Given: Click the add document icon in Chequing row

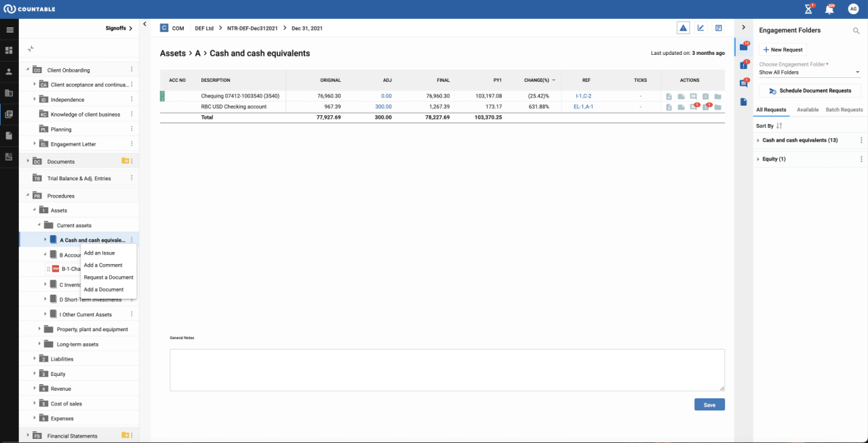Looking at the screenshot, I should coord(669,96).
